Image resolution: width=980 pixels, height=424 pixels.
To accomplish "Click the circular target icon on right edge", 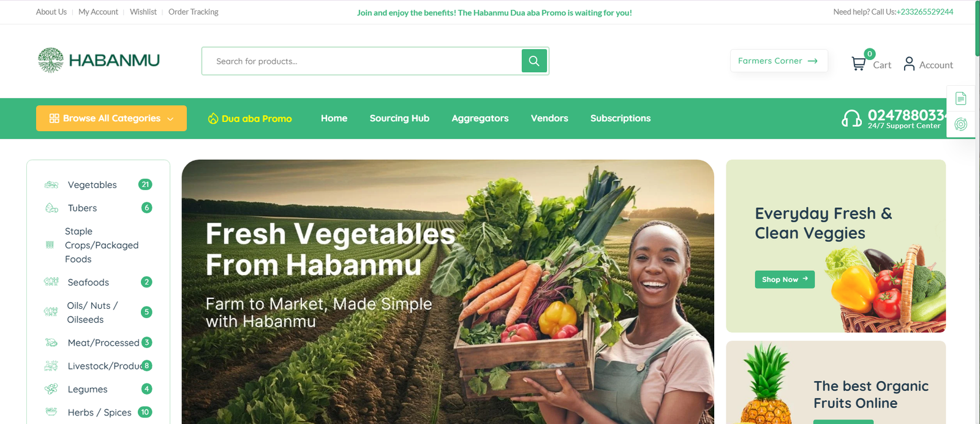I will tap(960, 124).
